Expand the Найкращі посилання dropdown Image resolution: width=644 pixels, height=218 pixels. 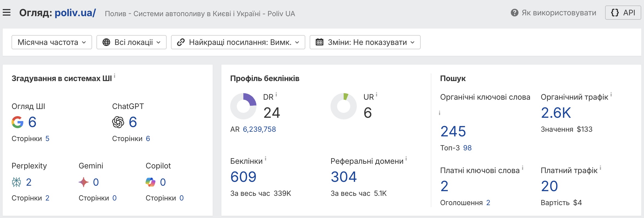(238, 42)
